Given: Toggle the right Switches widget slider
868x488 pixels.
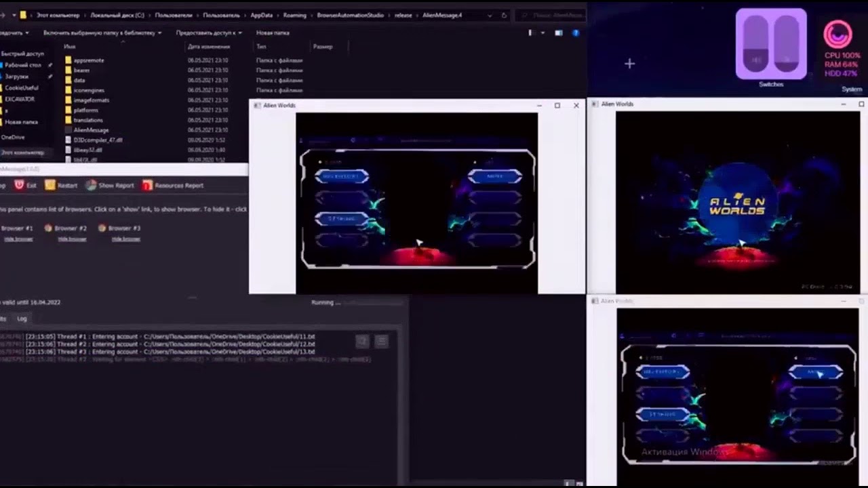Looking at the screenshot, I should click(x=786, y=44).
